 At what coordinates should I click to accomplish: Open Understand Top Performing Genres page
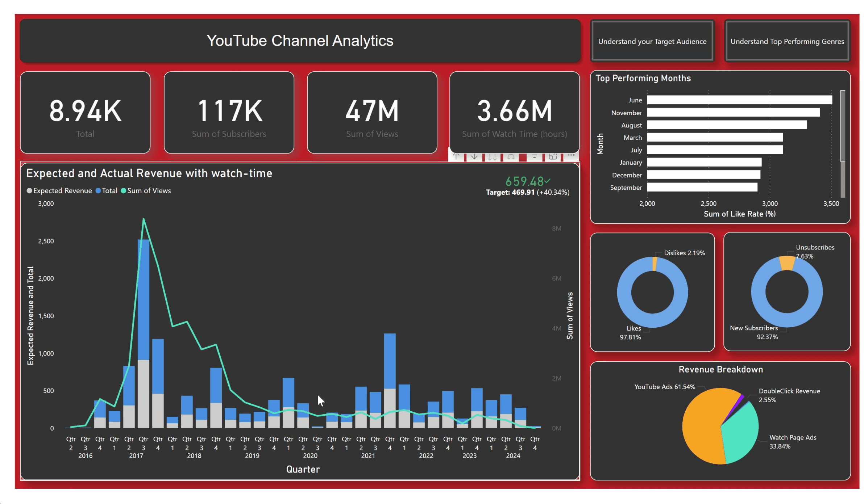[787, 41]
